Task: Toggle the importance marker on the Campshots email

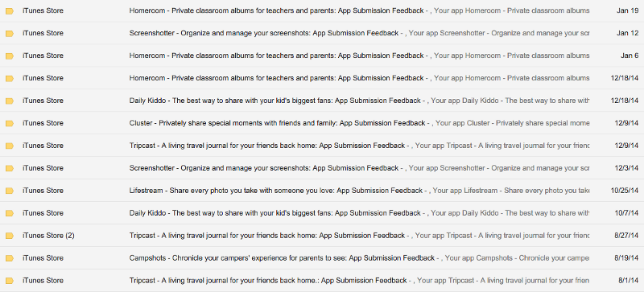Action: [10, 258]
